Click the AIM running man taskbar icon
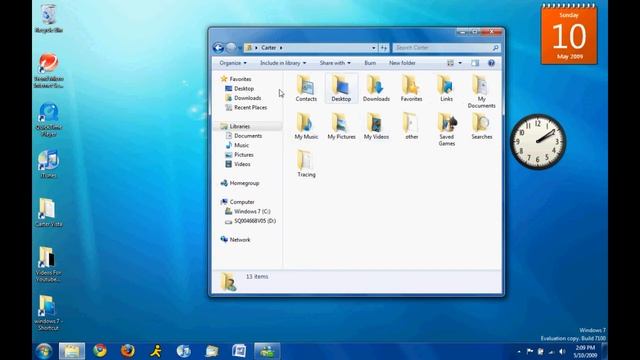Screen dimensions: 640x360 [x=156, y=351]
